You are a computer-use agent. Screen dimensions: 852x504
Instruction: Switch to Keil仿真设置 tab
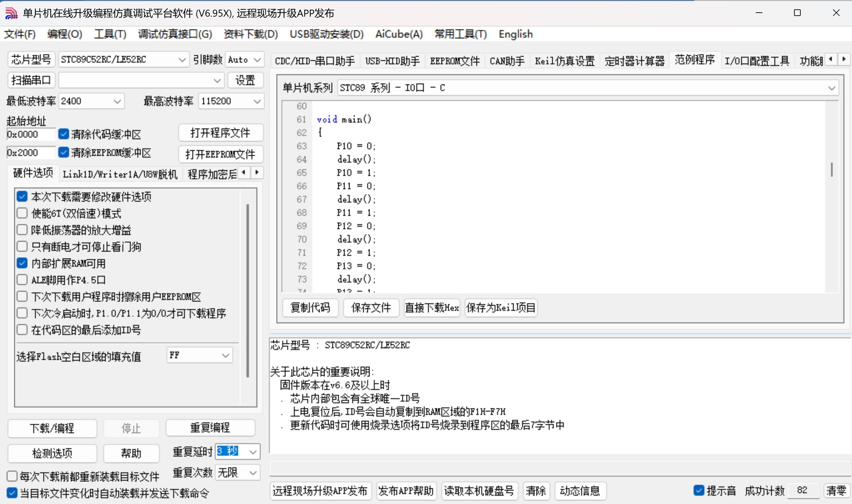point(565,61)
